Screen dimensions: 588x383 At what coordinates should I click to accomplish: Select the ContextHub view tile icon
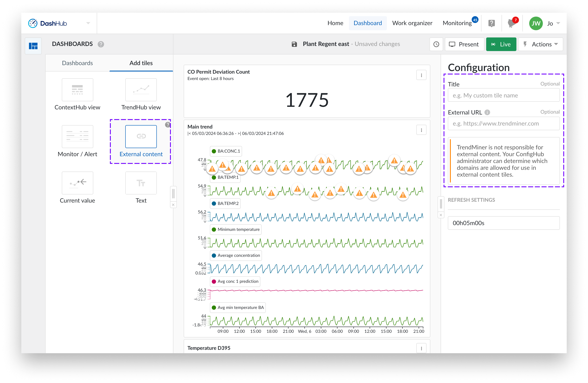(x=77, y=90)
